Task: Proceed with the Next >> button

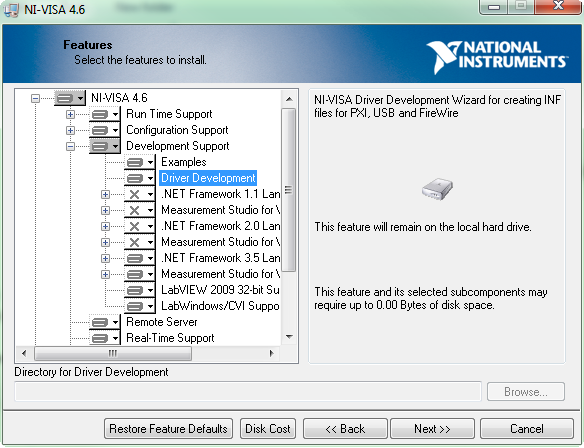Action: (x=432, y=429)
